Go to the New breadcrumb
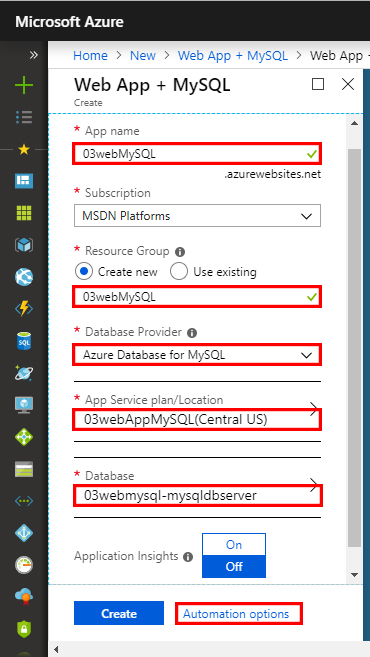Viewport: 370px width, 657px height. click(143, 55)
